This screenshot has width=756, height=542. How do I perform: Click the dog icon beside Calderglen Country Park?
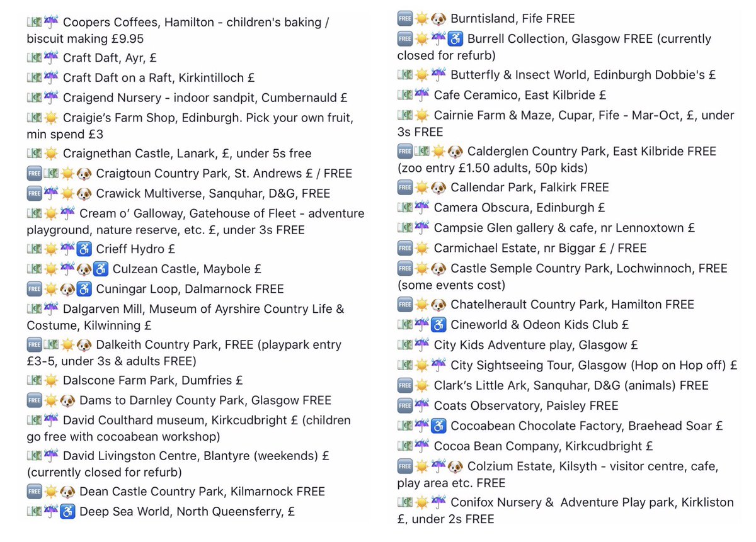pos(455,152)
